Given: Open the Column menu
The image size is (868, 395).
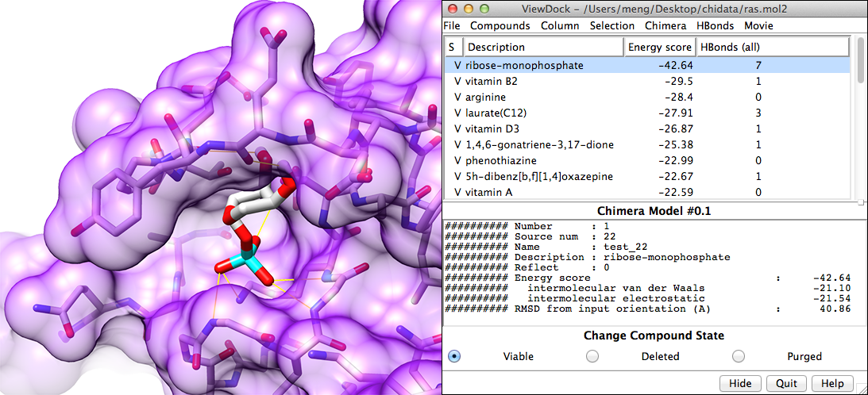Looking at the screenshot, I should point(560,25).
